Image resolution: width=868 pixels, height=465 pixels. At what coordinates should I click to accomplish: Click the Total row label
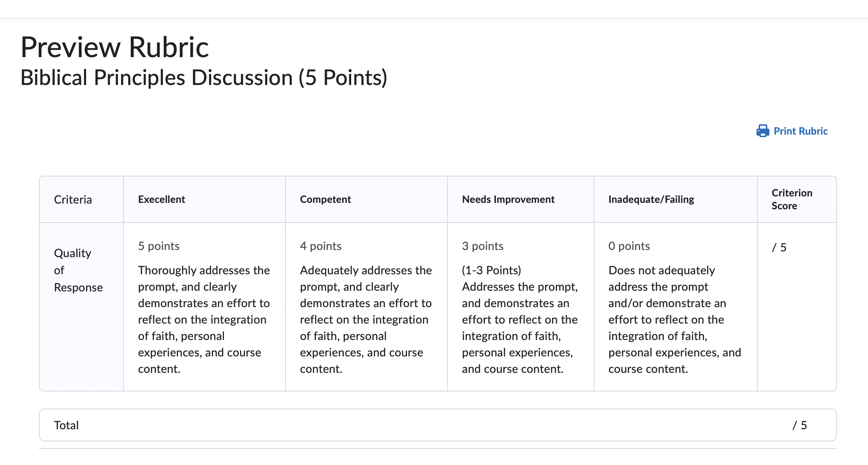coord(66,425)
